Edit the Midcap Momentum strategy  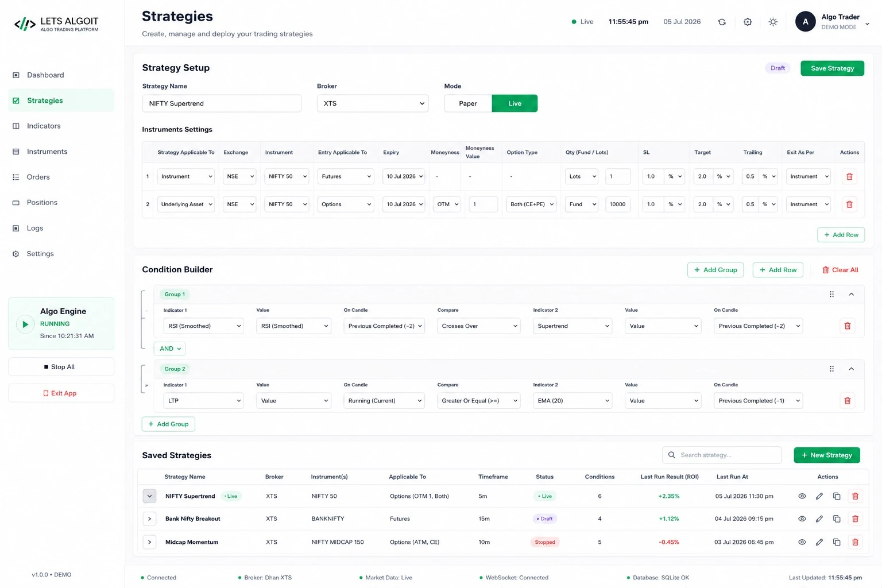point(819,542)
